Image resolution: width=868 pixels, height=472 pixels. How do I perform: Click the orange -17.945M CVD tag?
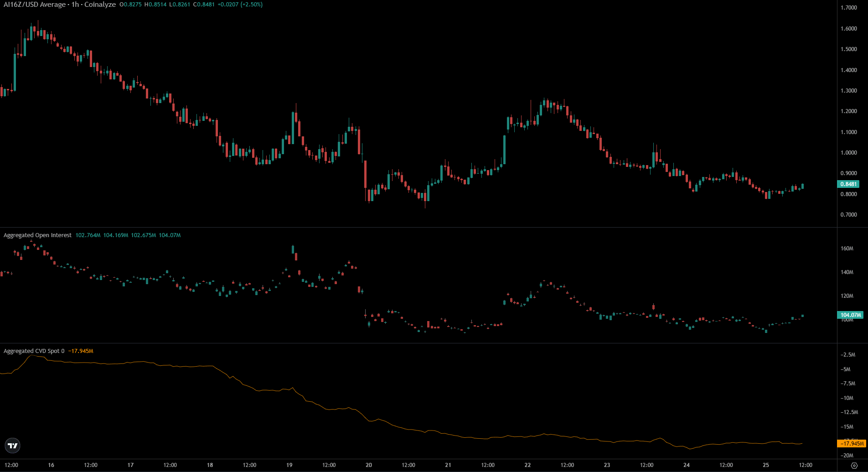pyautogui.click(x=851, y=444)
